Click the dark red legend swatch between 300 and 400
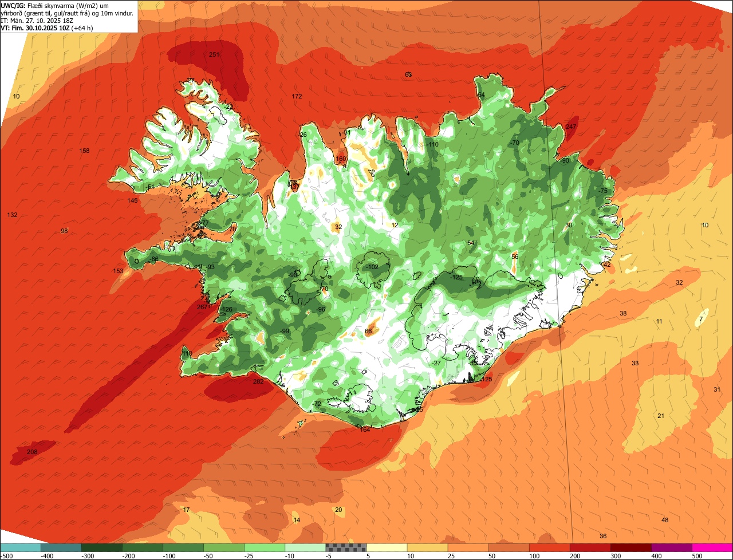733x560 pixels. tap(631, 547)
